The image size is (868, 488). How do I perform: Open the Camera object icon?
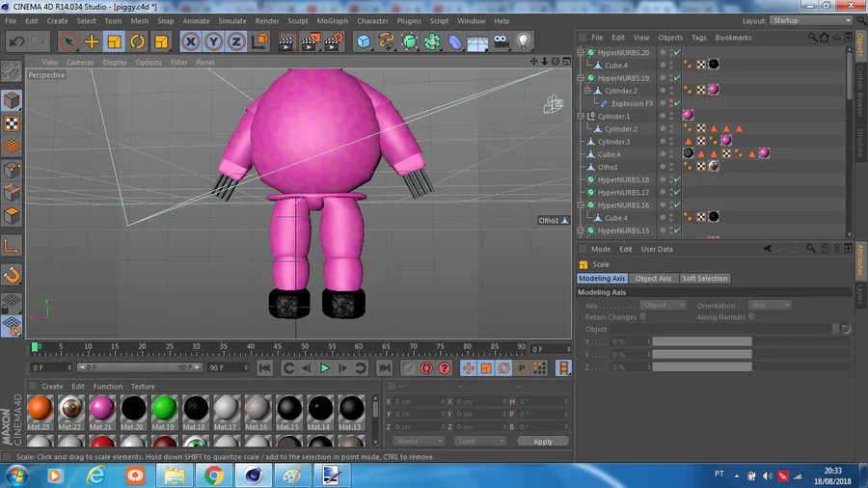pos(501,41)
